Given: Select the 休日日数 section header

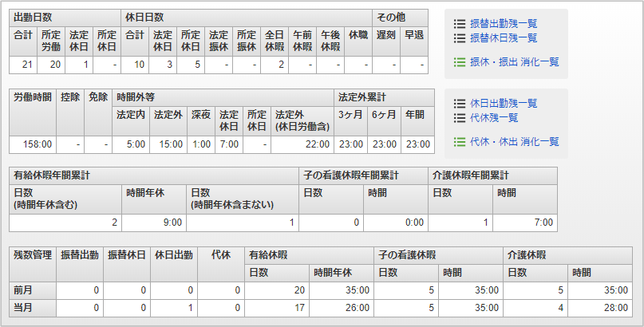Looking at the screenshot, I should click(x=247, y=18).
